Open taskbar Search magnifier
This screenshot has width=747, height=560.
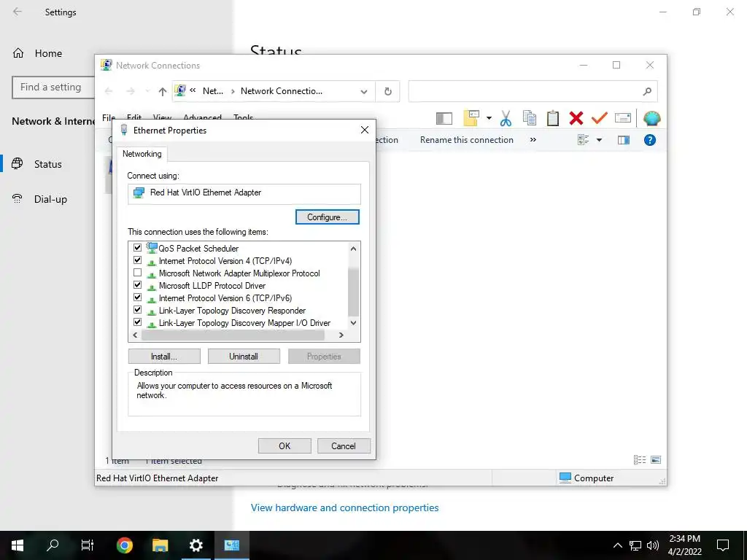coord(53,545)
